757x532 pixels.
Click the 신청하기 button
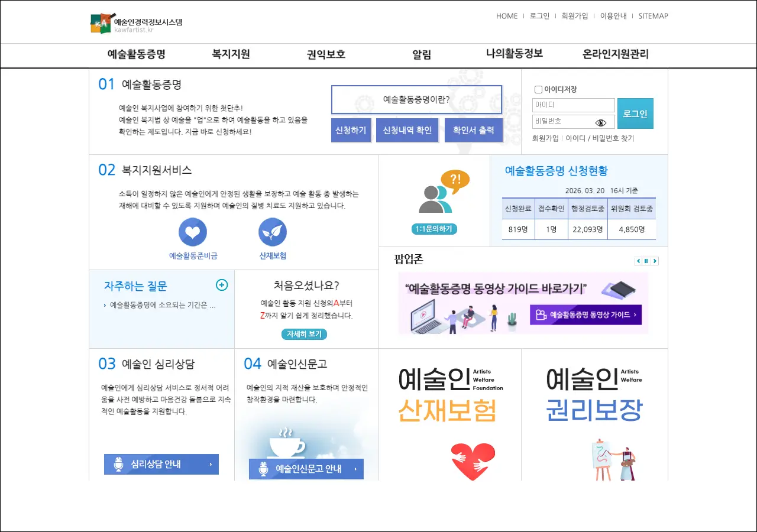(x=351, y=130)
